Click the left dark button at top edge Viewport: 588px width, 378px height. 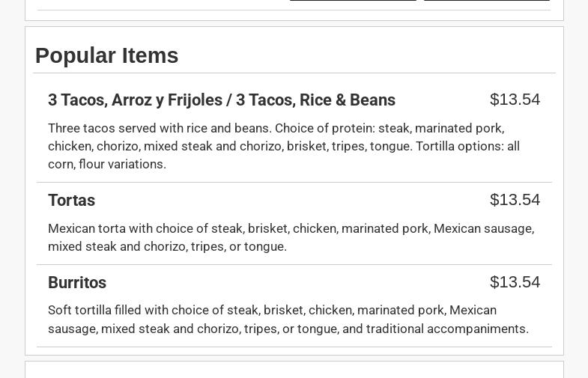point(352,1)
